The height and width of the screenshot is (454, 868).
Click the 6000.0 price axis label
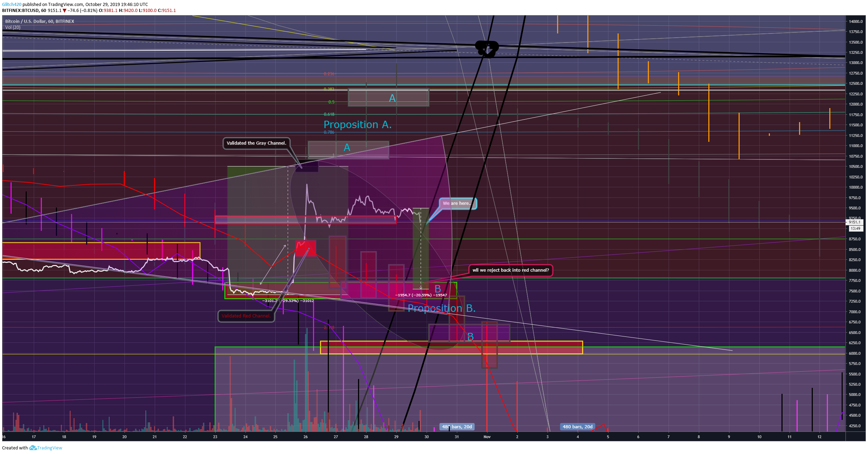coord(855,353)
